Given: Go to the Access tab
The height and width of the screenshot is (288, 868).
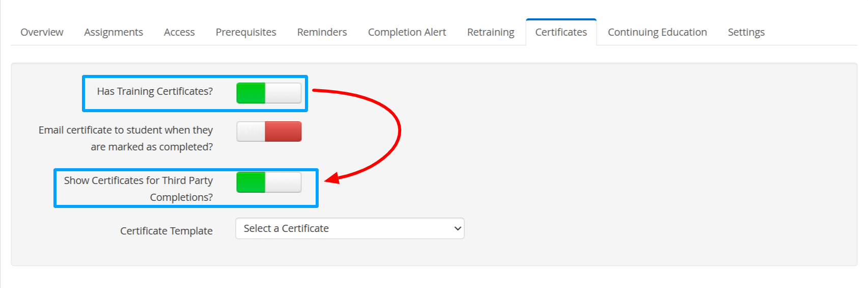Looking at the screenshot, I should (179, 32).
